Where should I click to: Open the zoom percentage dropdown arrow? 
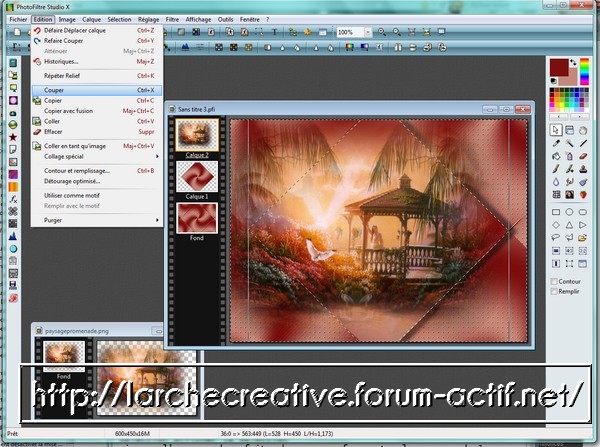click(x=367, y=33)
